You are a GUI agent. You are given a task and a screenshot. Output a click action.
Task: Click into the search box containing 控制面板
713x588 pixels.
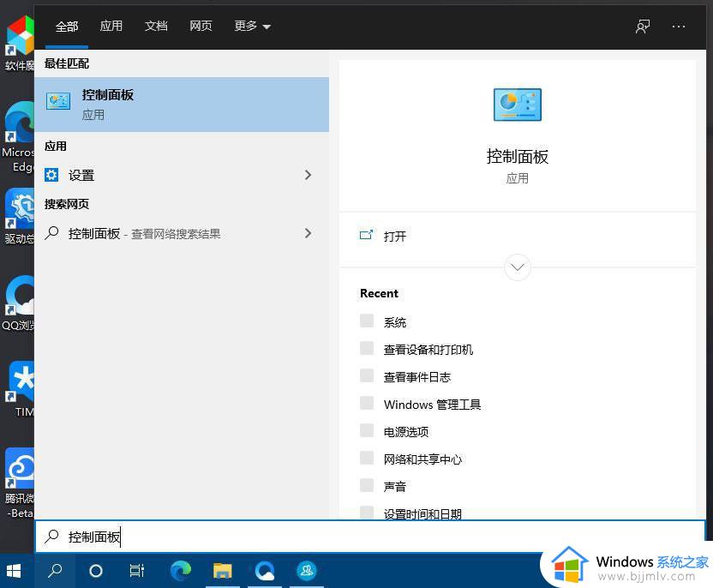(370, 537)
